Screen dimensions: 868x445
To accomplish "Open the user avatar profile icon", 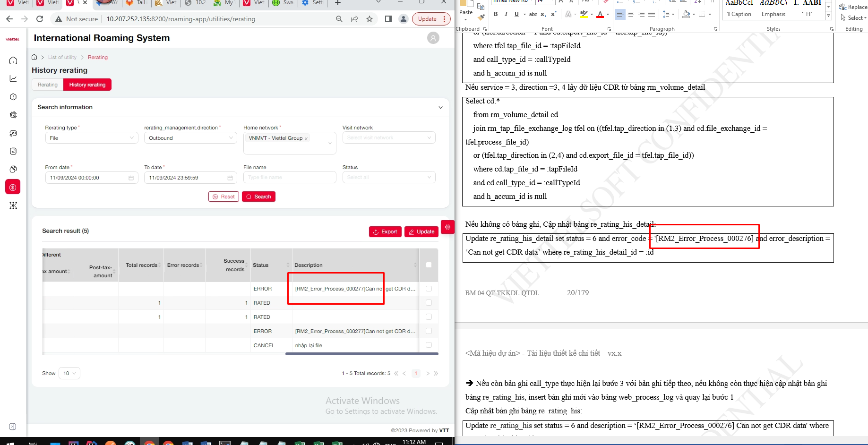I will click(433, 38).
